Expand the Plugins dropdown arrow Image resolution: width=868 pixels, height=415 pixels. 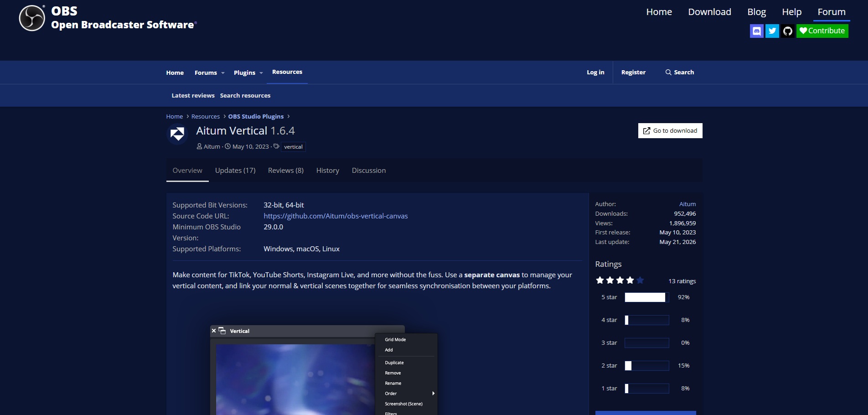pyautogui.click(x=261, y=73)
